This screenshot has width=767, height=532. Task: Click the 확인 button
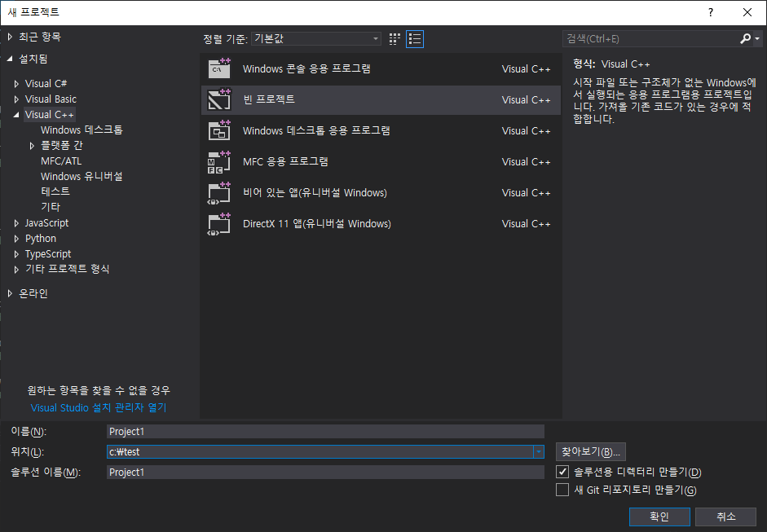click(659, 517)
